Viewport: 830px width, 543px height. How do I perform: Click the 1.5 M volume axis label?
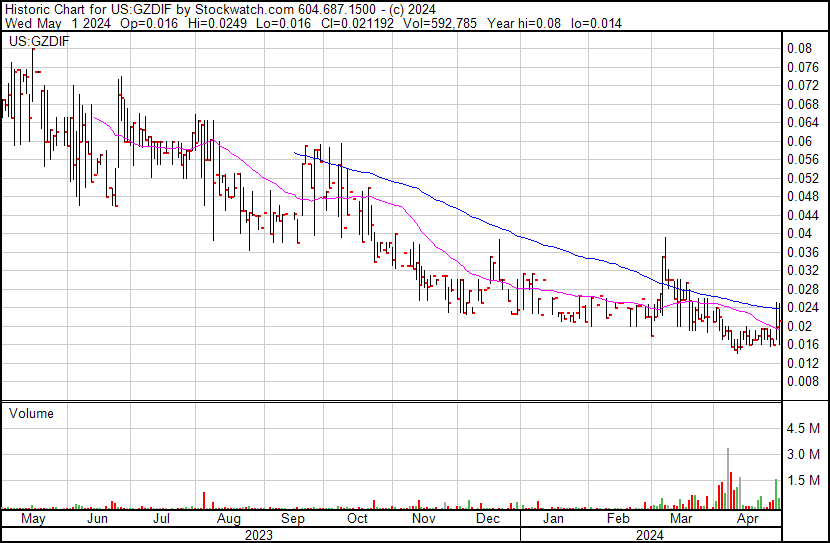point(804,481)
